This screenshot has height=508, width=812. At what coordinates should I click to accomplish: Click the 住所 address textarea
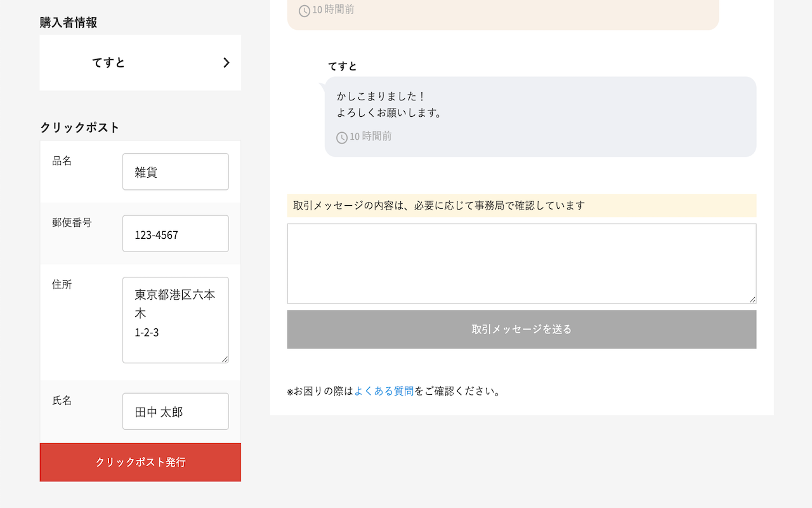coord(176,320)
